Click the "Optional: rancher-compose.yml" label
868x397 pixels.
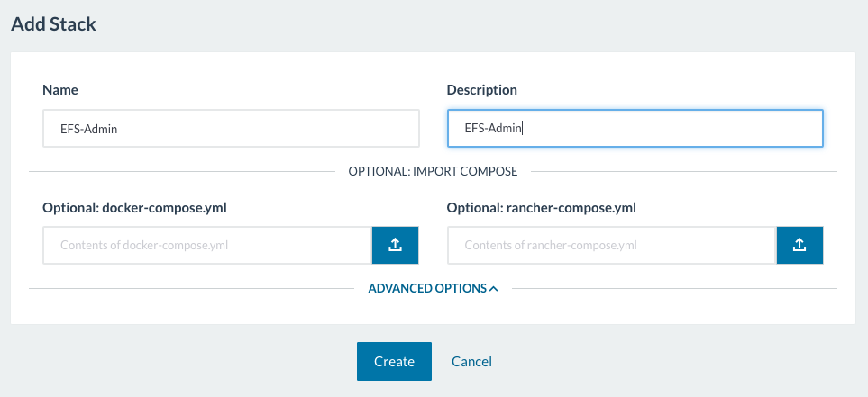[541, 208]
